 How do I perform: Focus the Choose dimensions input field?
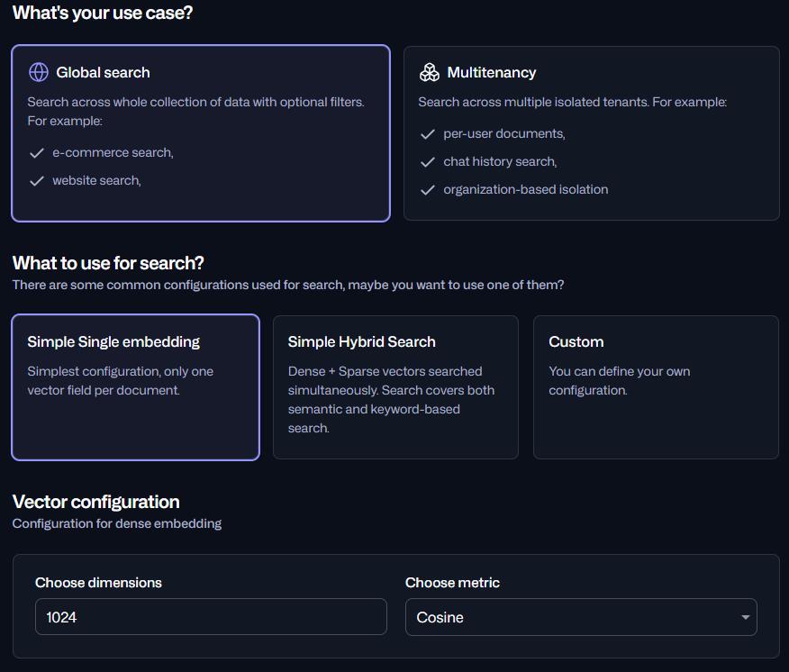pos(211,617)
